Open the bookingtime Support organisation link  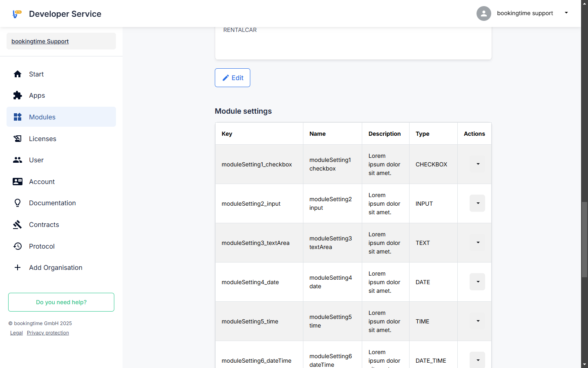[40, 41]
